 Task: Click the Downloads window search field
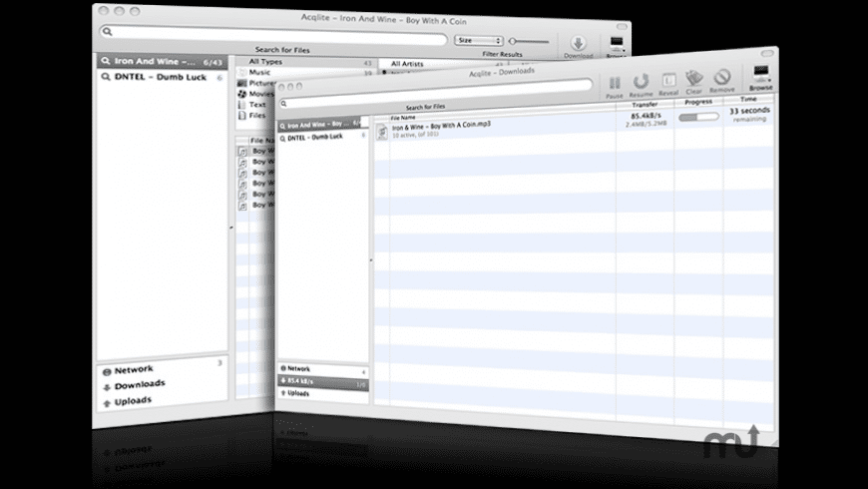435,94
